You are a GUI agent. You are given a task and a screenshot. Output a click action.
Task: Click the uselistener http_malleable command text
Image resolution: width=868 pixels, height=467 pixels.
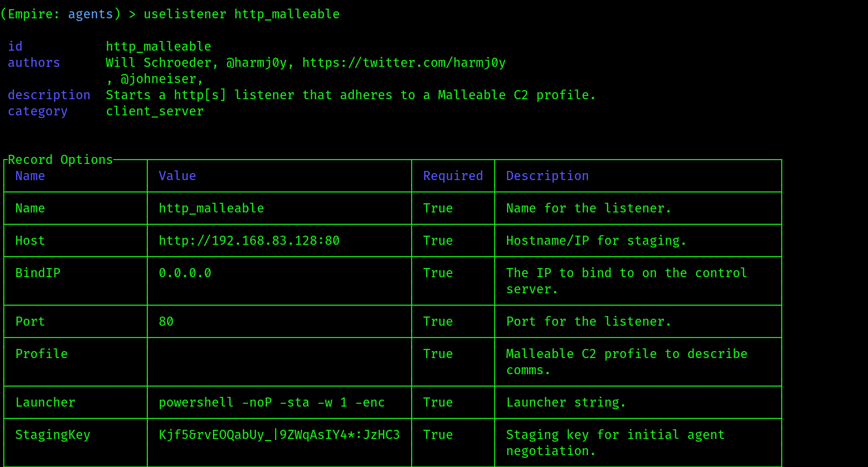[241, 14]
